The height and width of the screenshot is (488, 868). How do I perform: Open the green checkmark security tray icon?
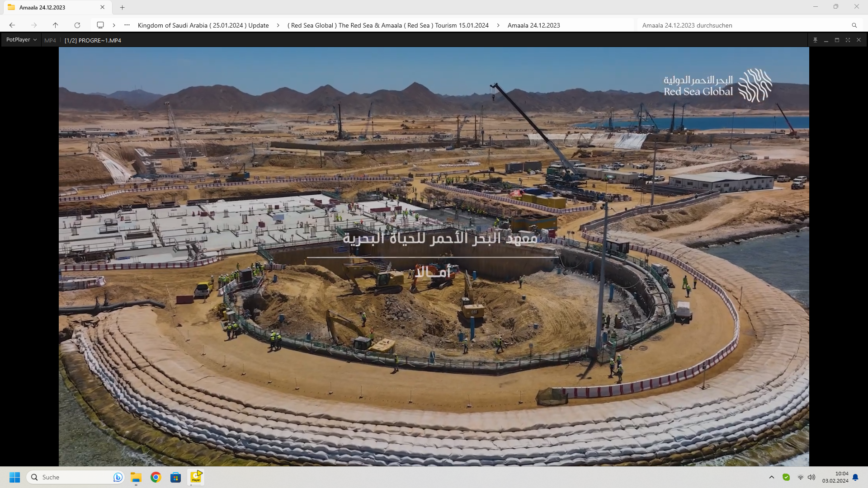pos(786,477)
